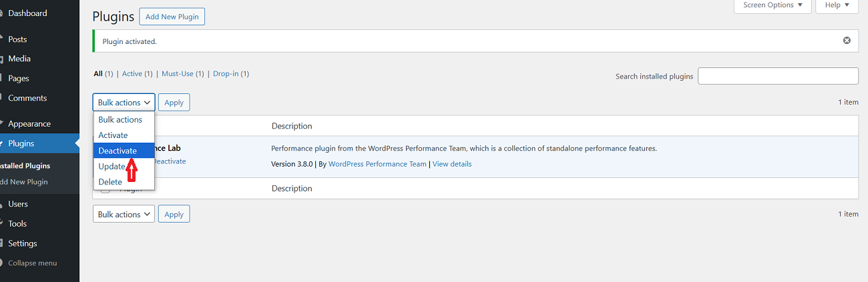Click the Plugins page heading
This screenshot has width=868, height=282.
[113, 17]
